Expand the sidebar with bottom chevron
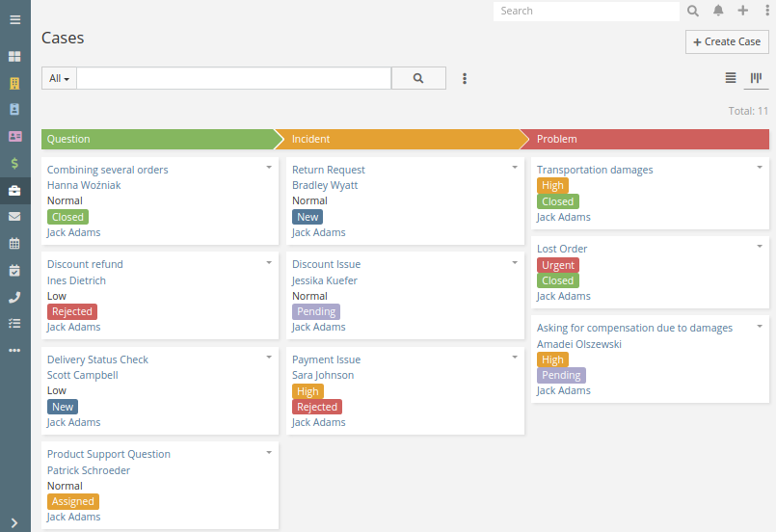Image resolution: width=776 pixels, height=532 pixels. click(x=14, y=523)
